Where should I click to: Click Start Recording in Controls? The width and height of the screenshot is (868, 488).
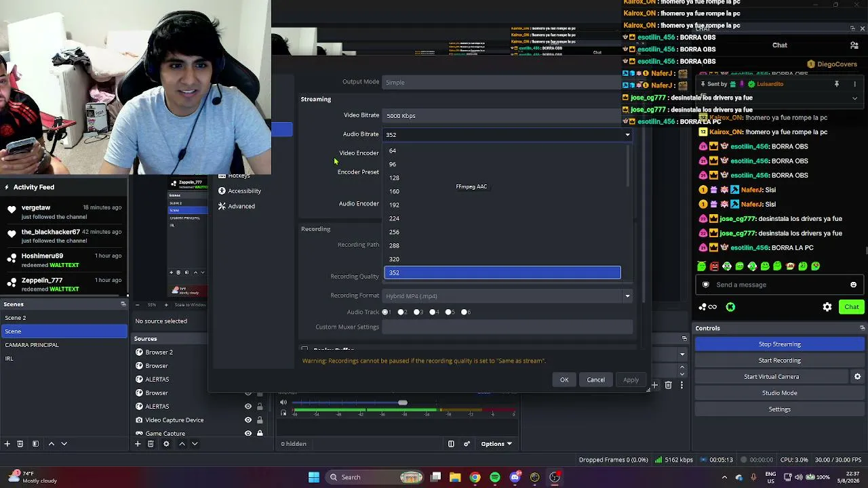pyautogui.click(x=780, y=361)
